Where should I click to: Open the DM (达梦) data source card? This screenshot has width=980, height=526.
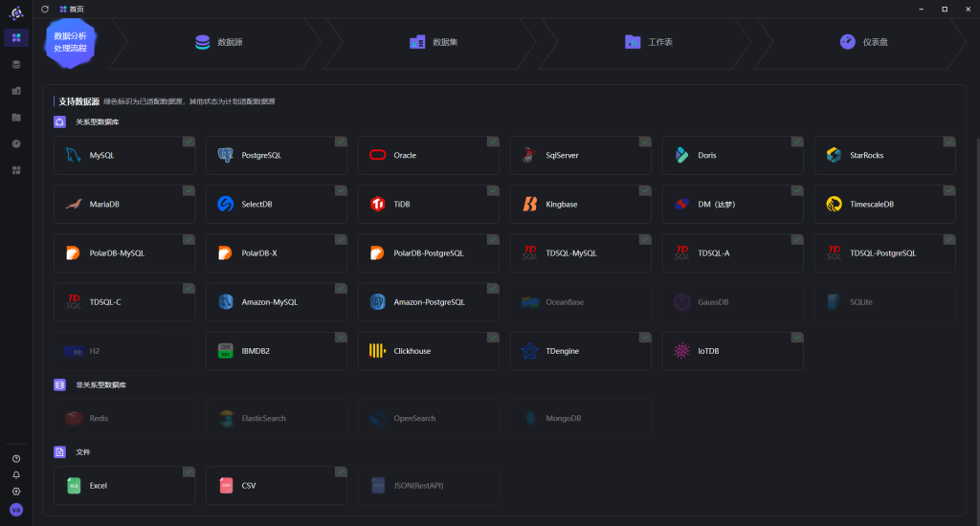[732, 205]
